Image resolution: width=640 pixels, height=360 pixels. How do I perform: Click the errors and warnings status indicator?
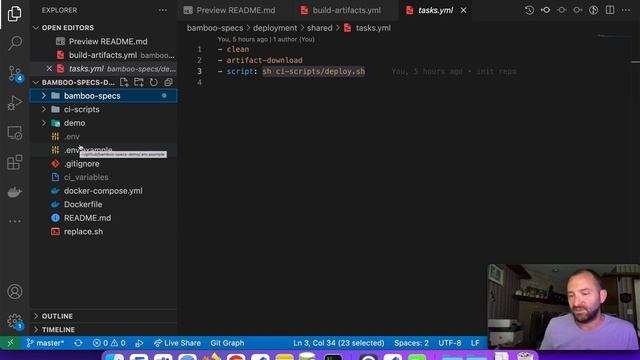click(109, 343)
